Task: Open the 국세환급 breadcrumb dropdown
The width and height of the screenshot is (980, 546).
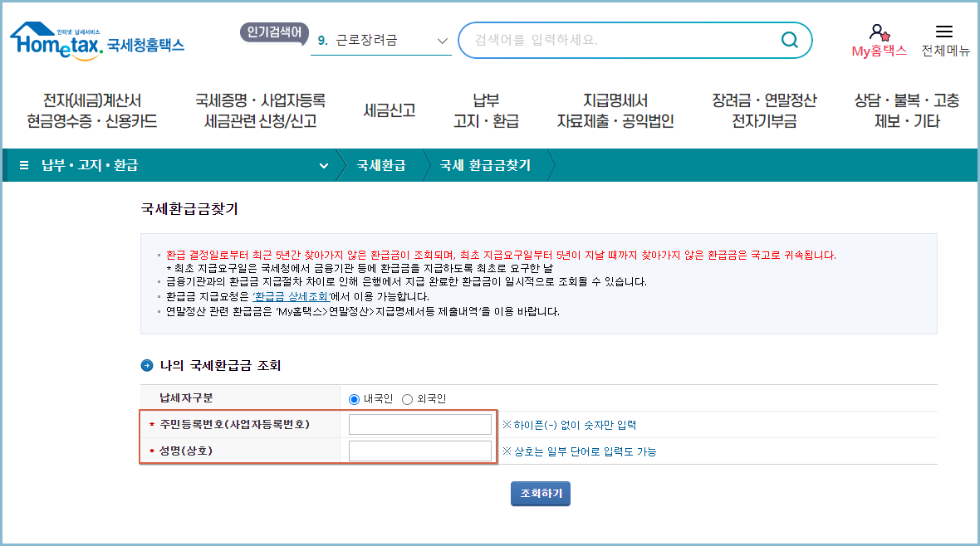Action: 380,165
